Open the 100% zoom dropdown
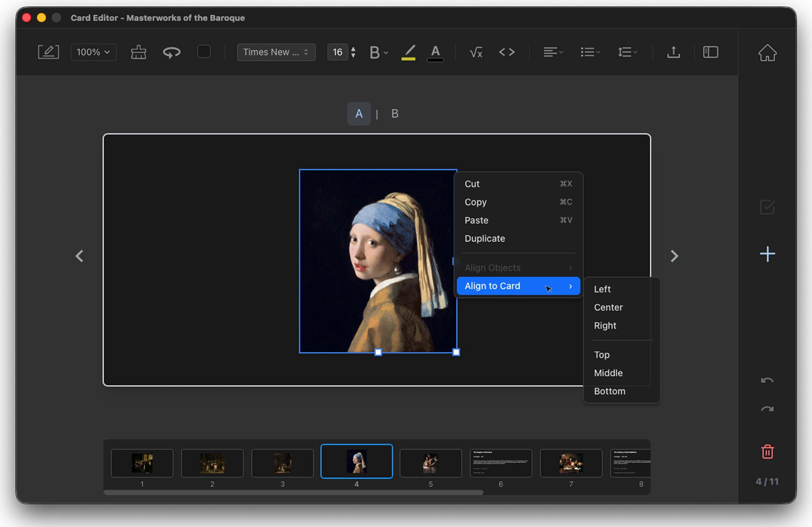Image resolution: width=812 pixels, height=527 pixels. point(94,52)
